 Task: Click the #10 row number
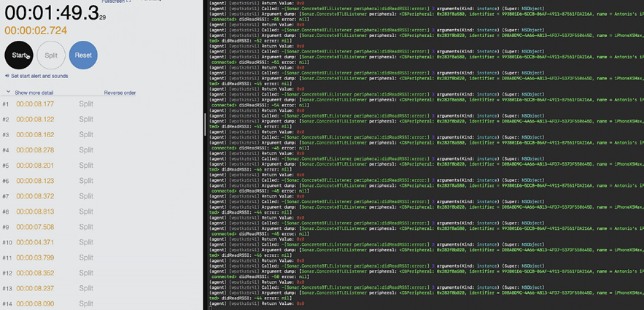coord(7,243)
